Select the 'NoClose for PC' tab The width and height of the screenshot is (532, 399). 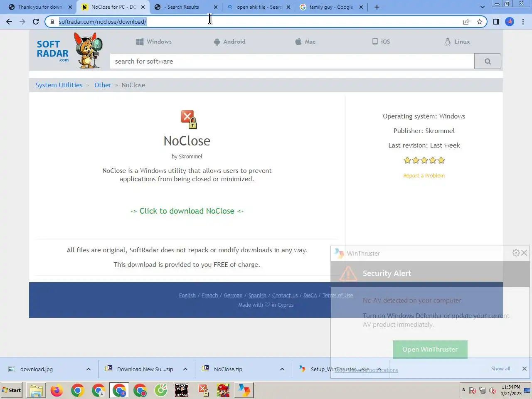(x=113, y=7)
